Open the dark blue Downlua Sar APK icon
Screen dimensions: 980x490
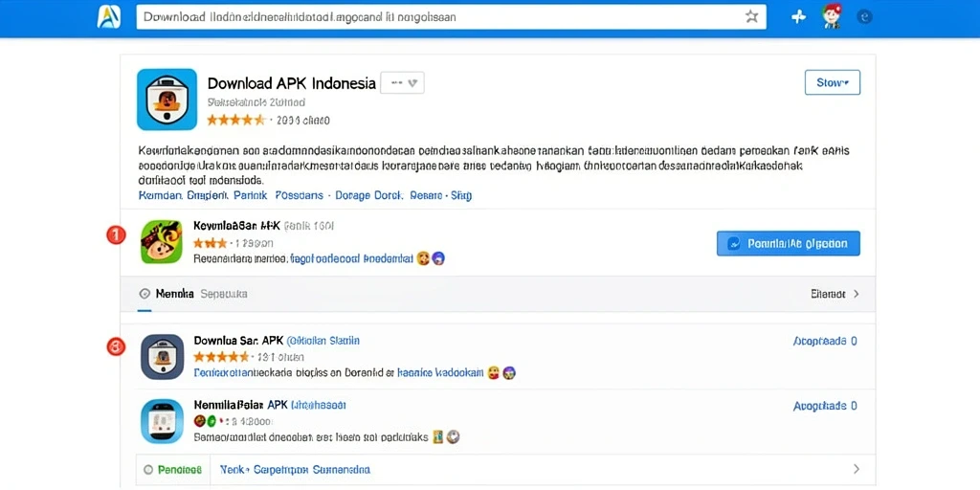tap(162, 357)
